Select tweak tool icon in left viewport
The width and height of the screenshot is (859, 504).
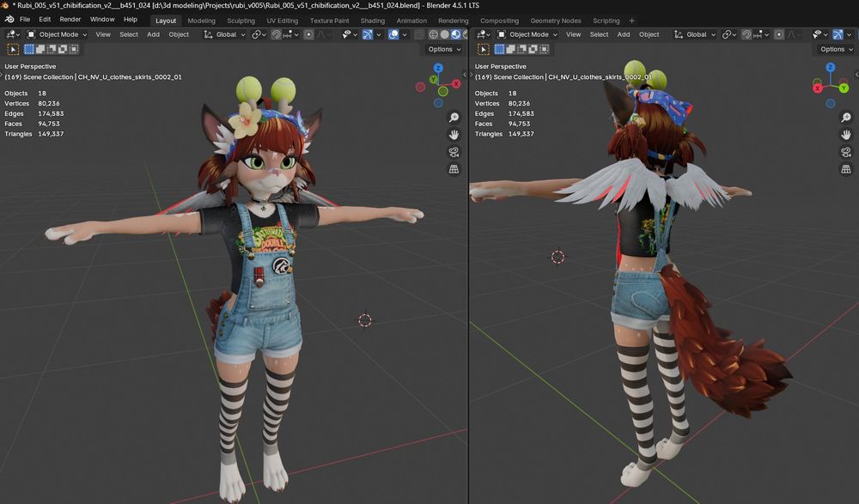coord(13,49)
